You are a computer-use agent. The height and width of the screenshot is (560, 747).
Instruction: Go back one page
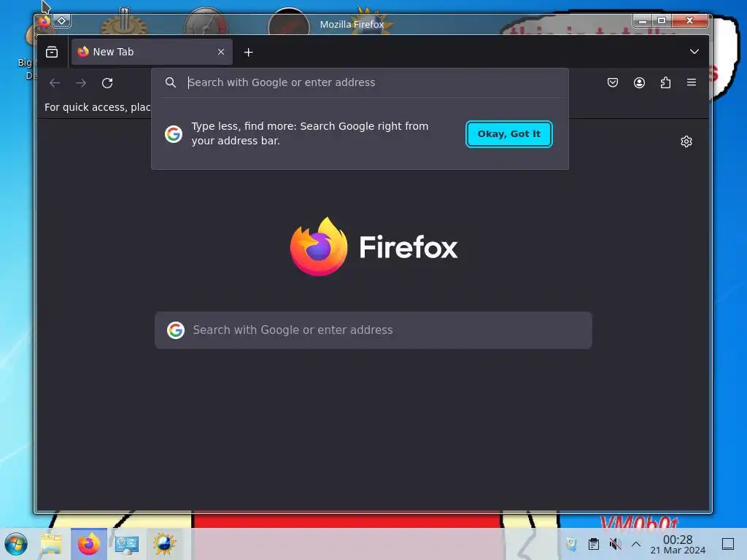55,83
